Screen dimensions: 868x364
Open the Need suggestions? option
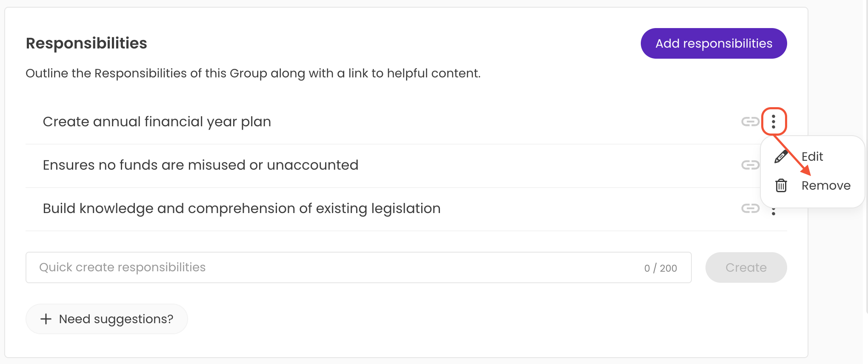pos(116,319)
